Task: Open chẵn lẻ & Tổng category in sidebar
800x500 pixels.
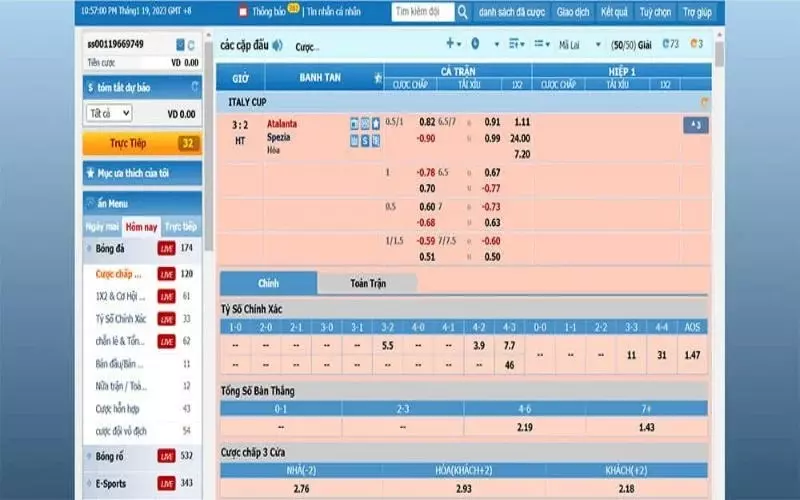Action: 120,341
